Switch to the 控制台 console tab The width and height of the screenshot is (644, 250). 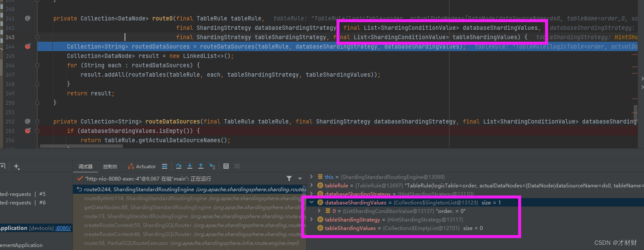tap(110, 167)
